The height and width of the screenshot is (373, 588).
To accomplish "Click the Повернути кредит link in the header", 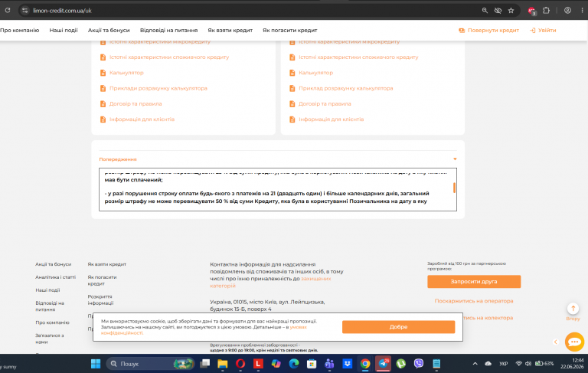I will [489, 31].
